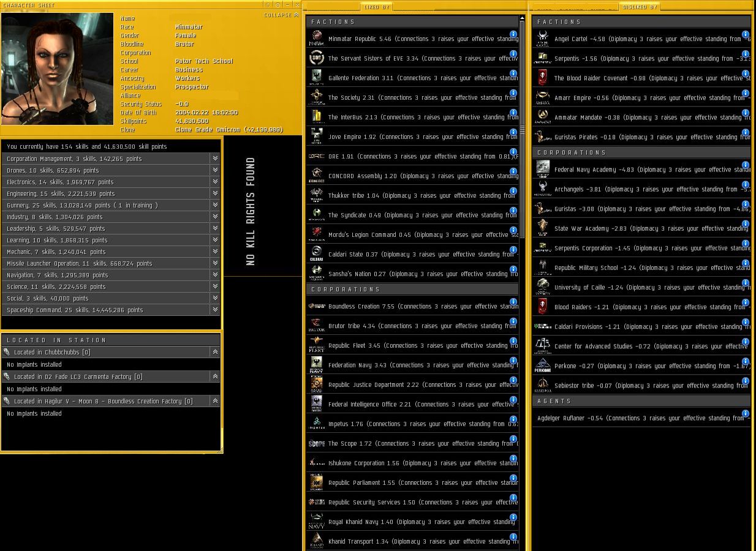Open info icon for Minmatar Republic standing
The image size is (756, 551).
click(x=513, y=34)
